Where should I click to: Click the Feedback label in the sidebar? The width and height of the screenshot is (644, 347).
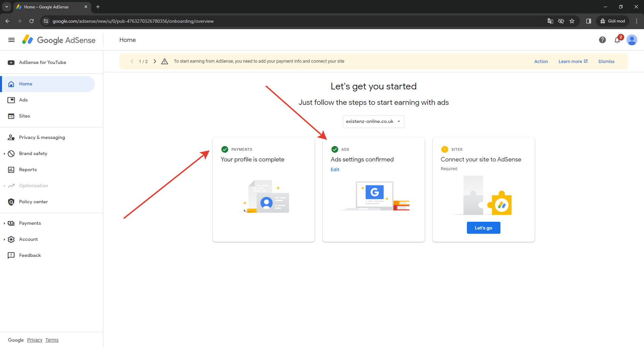point(30,256)
